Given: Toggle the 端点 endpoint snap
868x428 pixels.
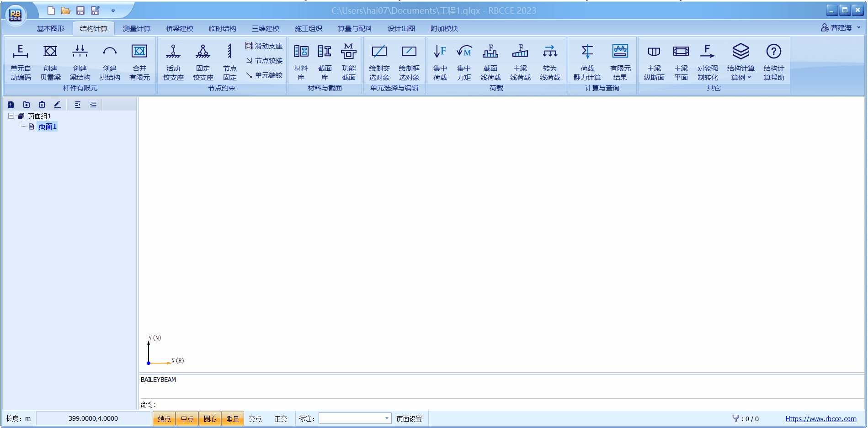Looking at the screenshot, I should click(164, 419).
